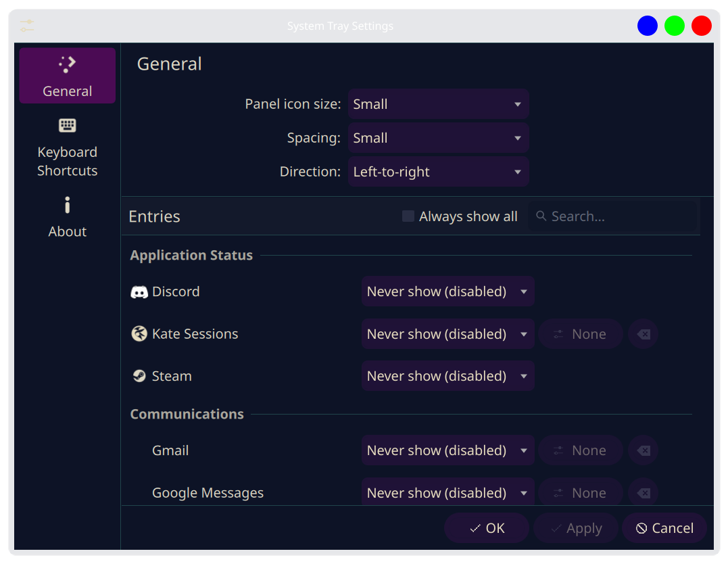Click the Discord icon in entries list
The image size is (728, 564).
(x=139, y=292)
